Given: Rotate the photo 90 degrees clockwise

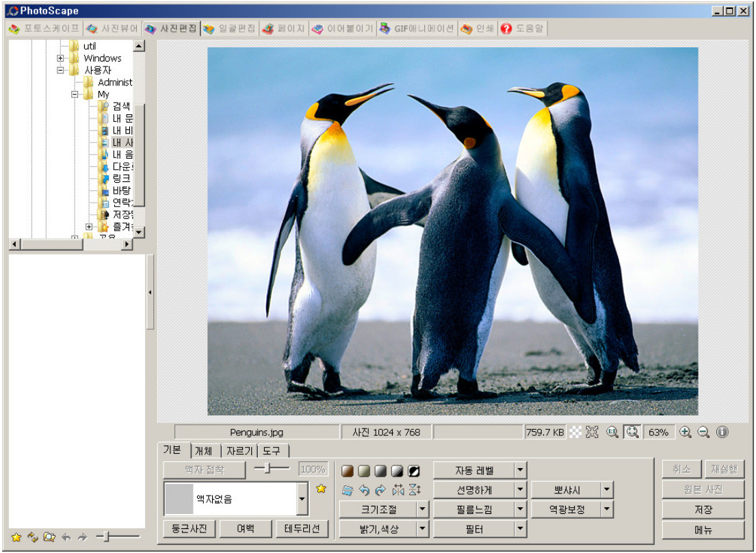Looking at the screenshot, I should click(x=380, y=490).
